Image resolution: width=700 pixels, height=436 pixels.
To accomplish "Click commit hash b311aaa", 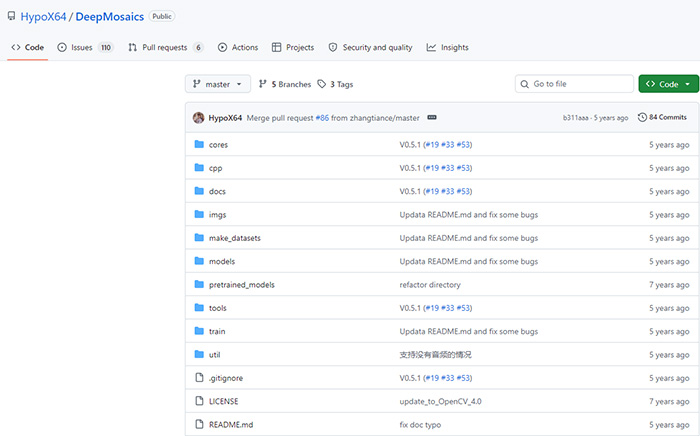I will [x=575, y=118].
